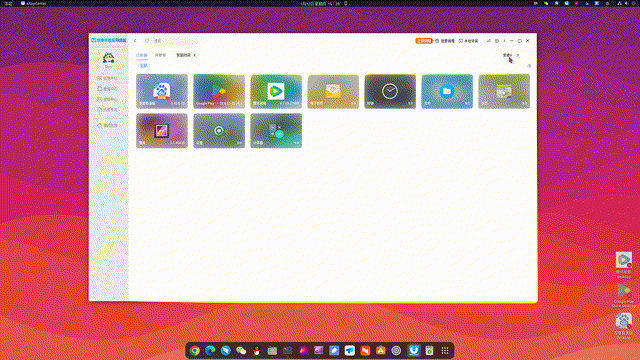Open the dropdown at the window's upper right
Viewport: 640px width, 360px height.
tap(511, 55)
